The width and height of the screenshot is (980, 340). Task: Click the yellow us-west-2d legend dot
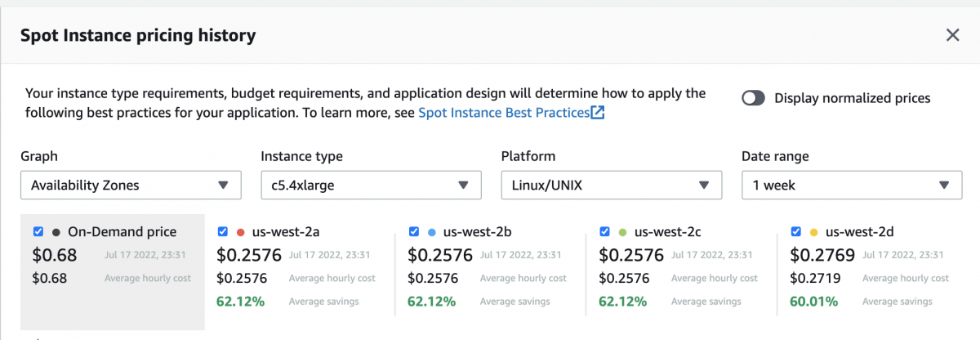tap(813, 232)
